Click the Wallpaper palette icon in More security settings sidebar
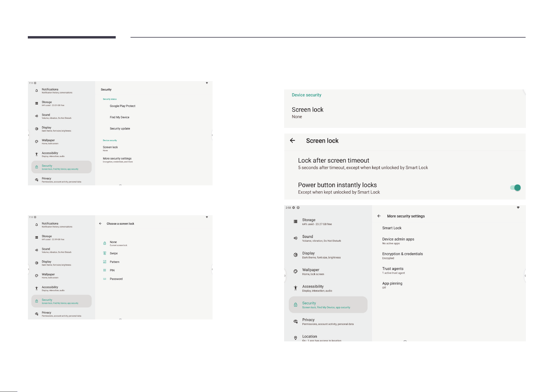 (295, 271)
